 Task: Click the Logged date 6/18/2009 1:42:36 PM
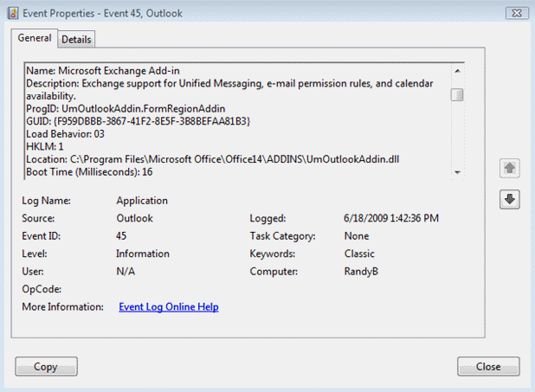tap(391, 218)
